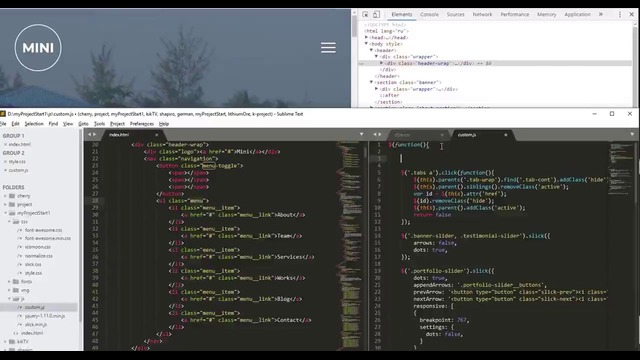Open the Preferences menu
The height and width of the screenshot is (360, 640).
tap(142, 124)
